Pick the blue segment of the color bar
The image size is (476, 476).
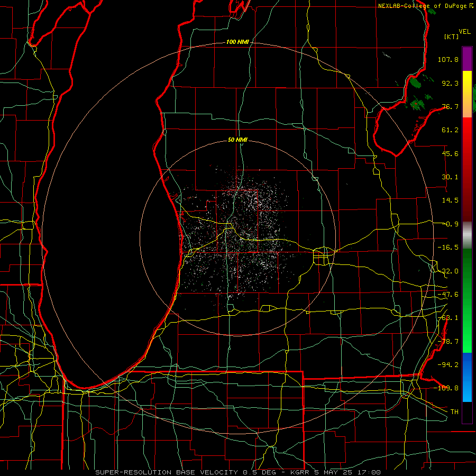click(467, 377)
